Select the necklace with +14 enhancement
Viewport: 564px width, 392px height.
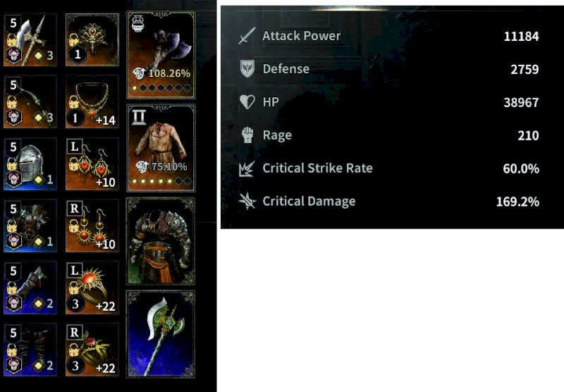tap(92, 102)
